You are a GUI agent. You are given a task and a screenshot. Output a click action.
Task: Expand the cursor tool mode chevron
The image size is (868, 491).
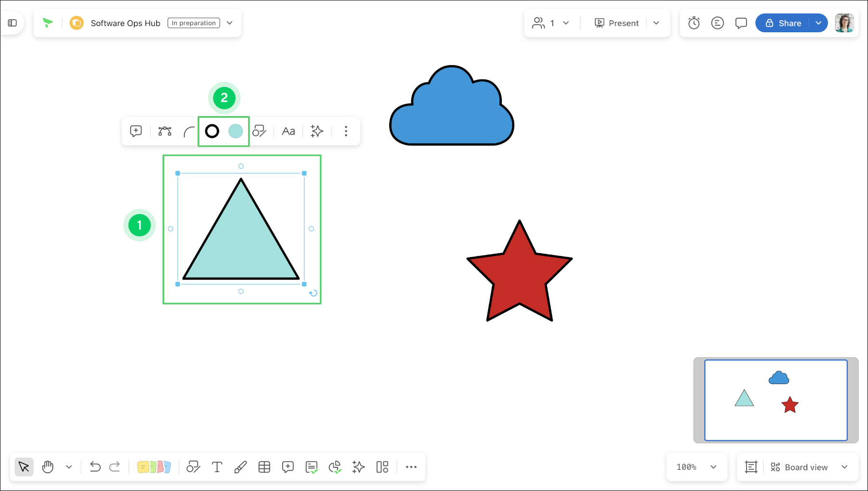[x=69, y=467]
